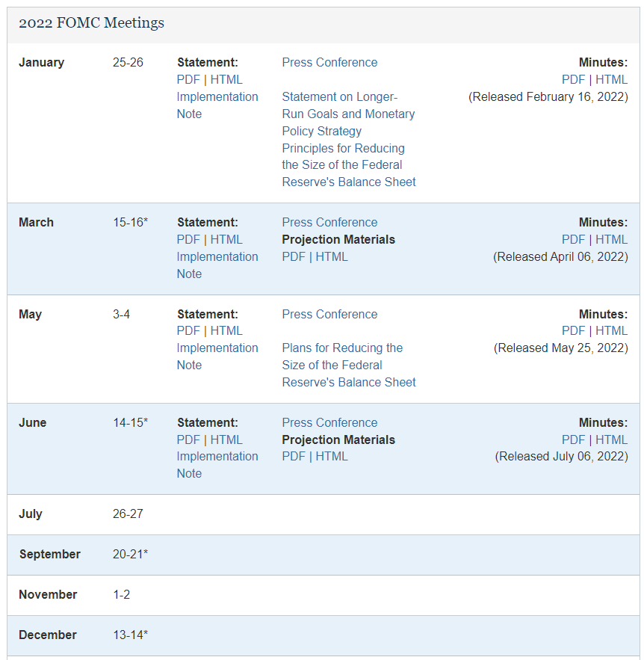
Task: Click the November date 1-2
Action: 121,594
